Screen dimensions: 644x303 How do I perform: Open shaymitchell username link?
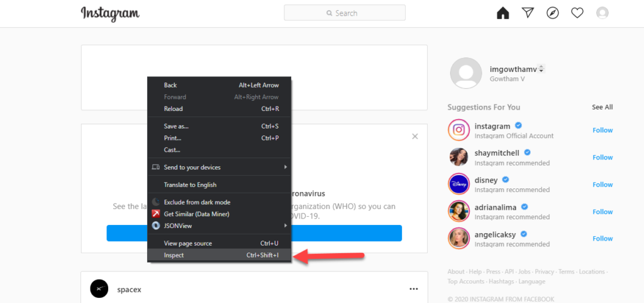tap(497, 153)
